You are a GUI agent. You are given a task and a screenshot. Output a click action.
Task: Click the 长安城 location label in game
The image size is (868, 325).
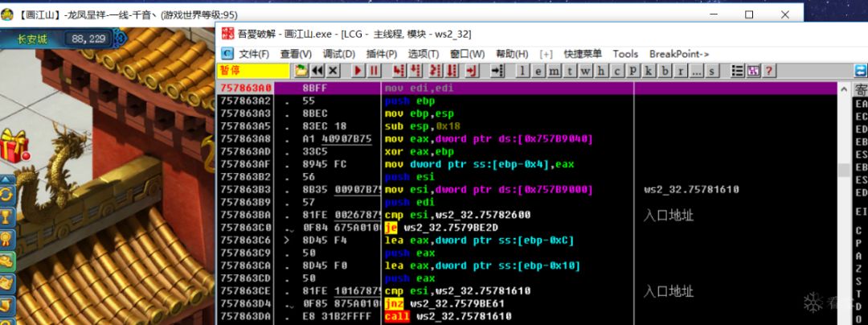point(33,39)
